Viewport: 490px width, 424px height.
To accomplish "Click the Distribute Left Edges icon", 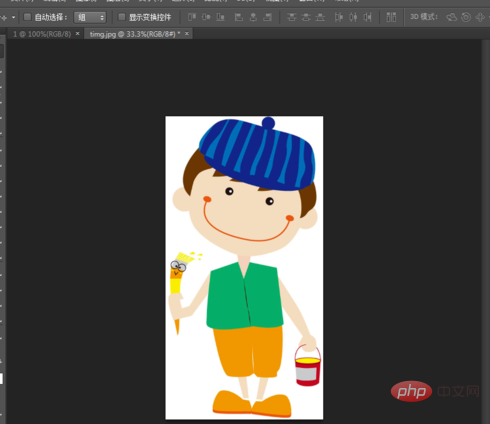I will [339, 17].
